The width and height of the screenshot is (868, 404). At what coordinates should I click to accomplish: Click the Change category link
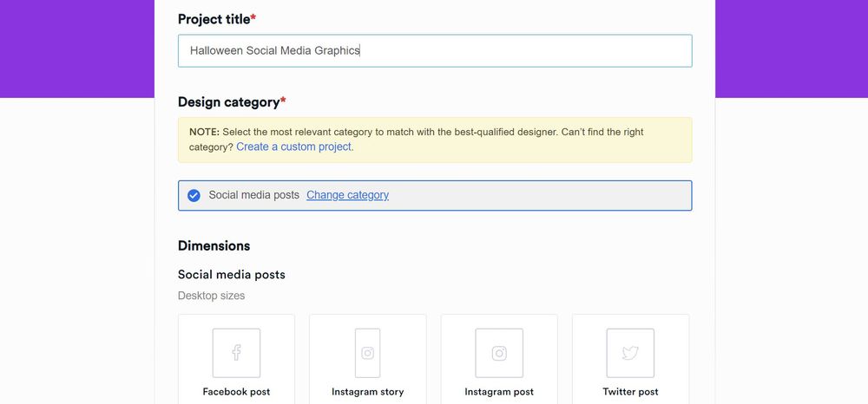coord(348,195)
